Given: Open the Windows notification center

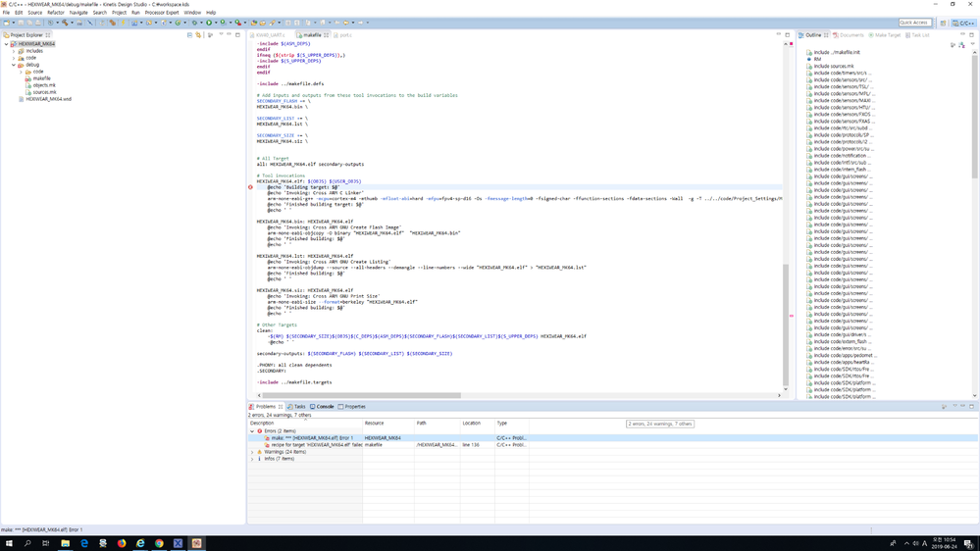Looking at the screenshot, I should click(x=968, y=543).
